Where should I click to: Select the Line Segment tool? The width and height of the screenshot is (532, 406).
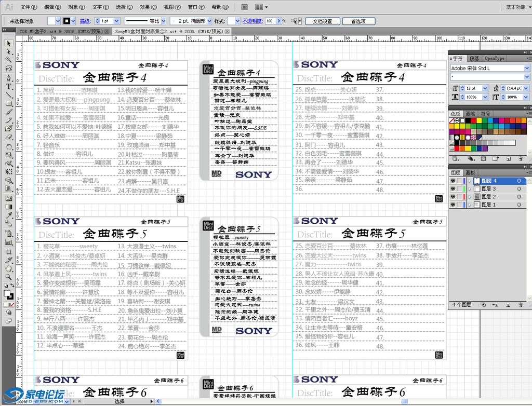tap(9, 95)
